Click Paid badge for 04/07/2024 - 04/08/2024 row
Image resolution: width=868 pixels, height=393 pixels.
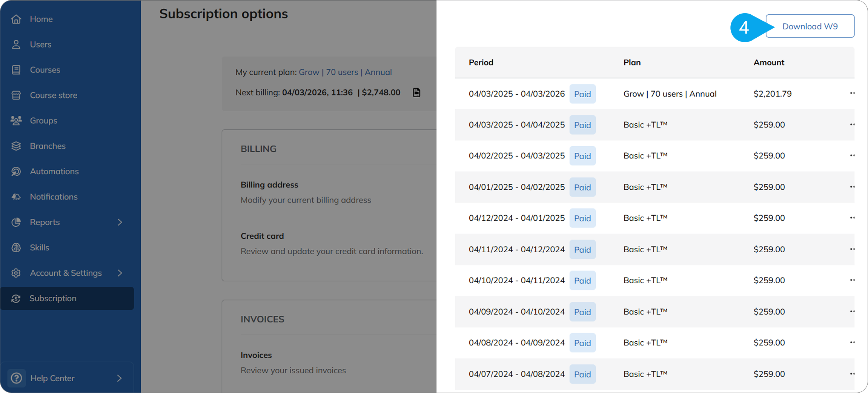click(582, 374)
